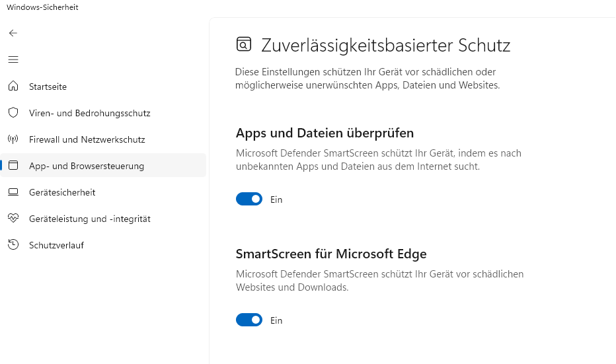Open Geräteleistung und -integrität section
The image size is (616, 364).
point(89,219)
